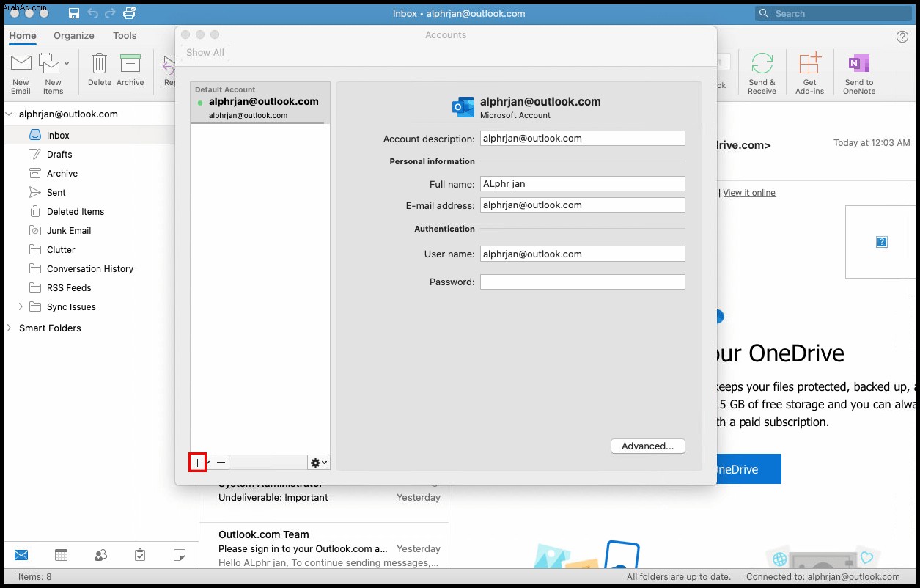
Task: Expand the Smart Folders section
Action: [x=9, y=328]
